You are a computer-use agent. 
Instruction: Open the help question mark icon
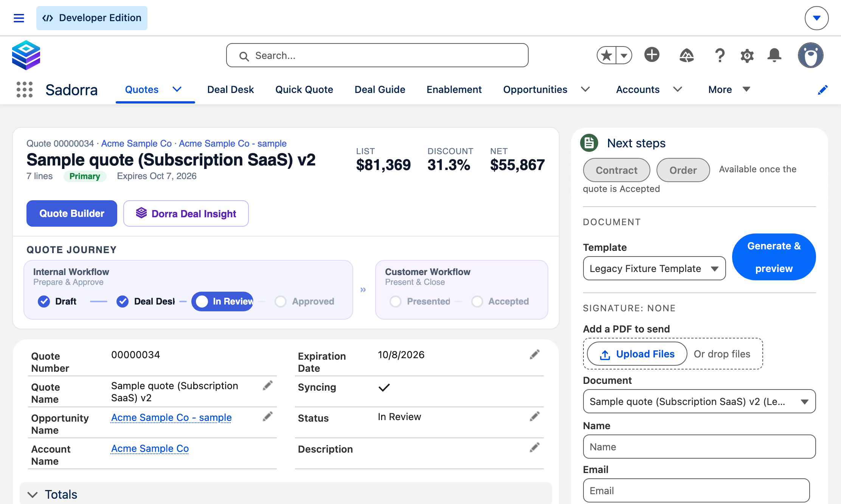point(720,55)
